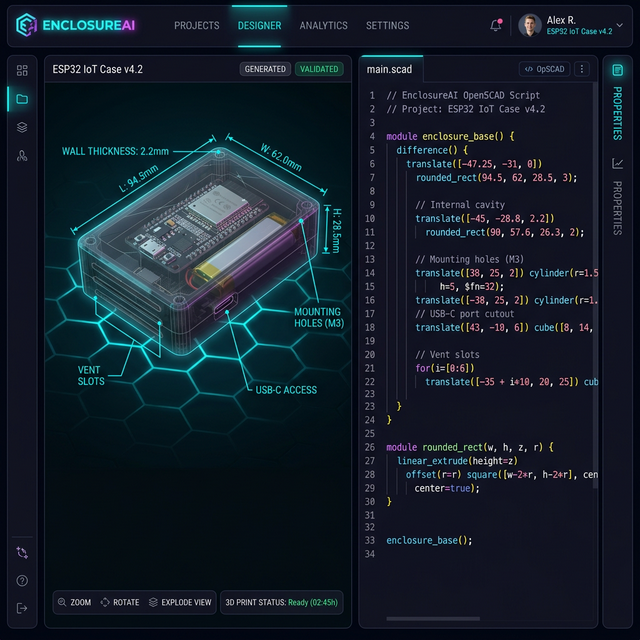Image resolution: width=640 pixels, height=640 pixels.
Task: Click the // Vent slots comment line
Action: pos(447,355)
